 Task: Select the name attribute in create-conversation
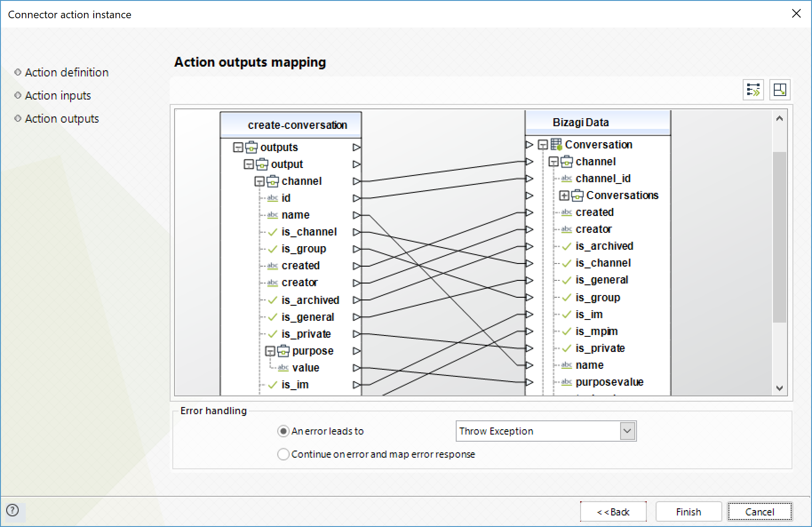pos(295,215)
